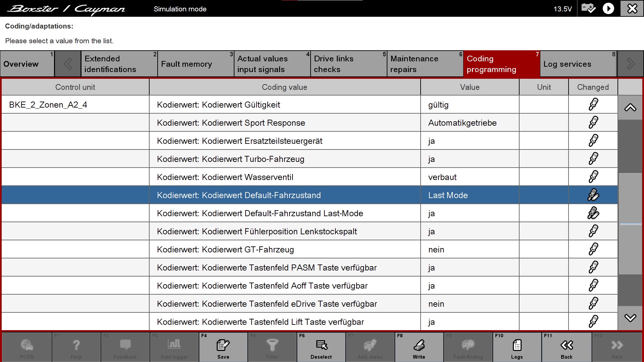Click the double-arrow Back icon

click(x=567, y=345)
